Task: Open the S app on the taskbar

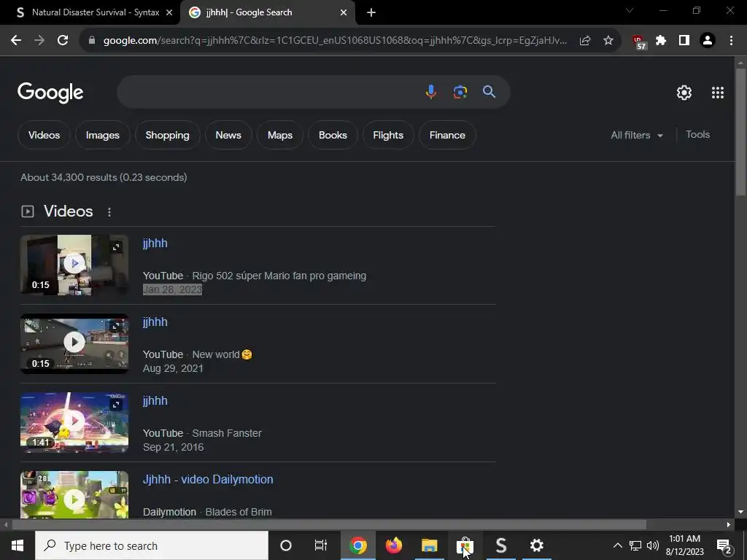Action: coord(500,545)
